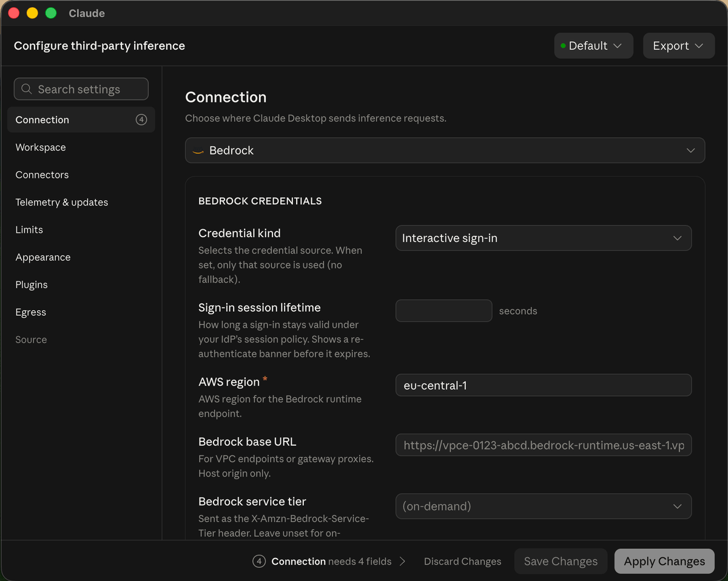Viewport: 728px width, 581px height.
Task: Expand the Bedrock provider dropdown
Action: pos(445,150)
